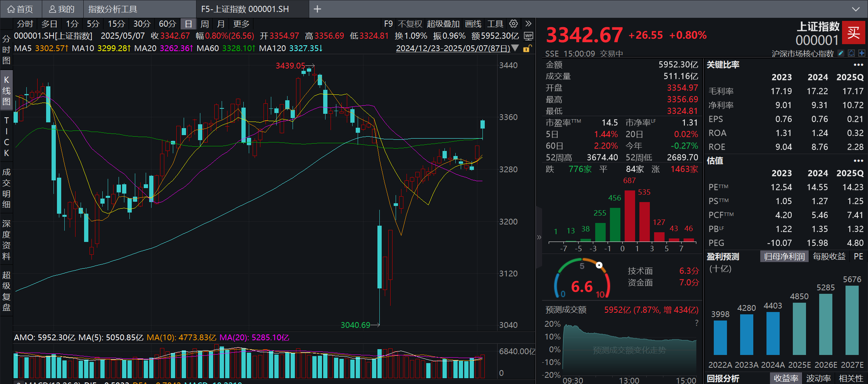Click the pencil edit icon near 沪深市场核心指数

coord(840,53)
